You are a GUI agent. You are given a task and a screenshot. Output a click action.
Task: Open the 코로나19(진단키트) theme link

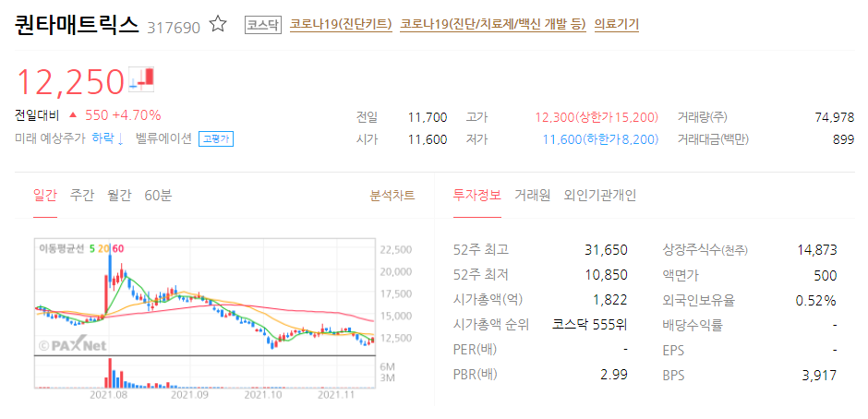pyautogui.click(x=341, y=24)
